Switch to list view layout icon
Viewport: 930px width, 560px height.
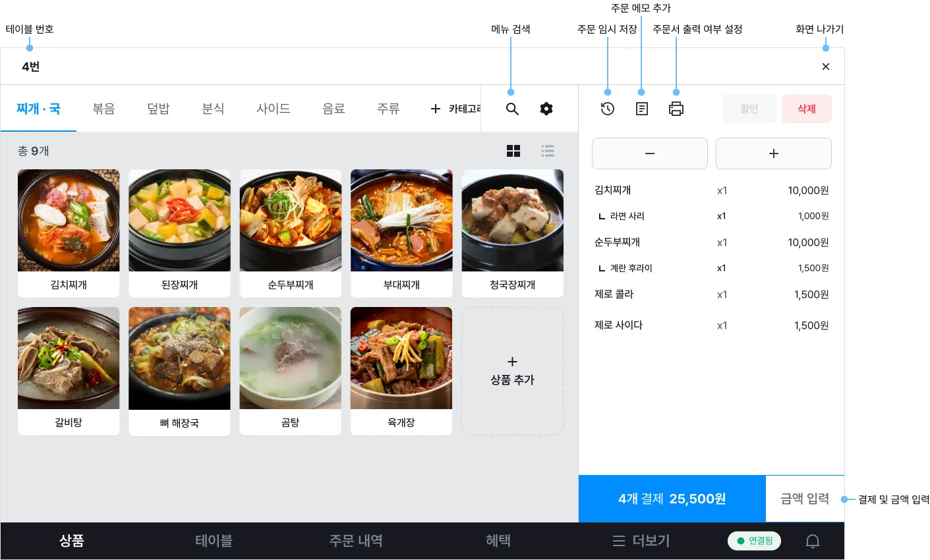pyautogui.click(x=548, y=151)
